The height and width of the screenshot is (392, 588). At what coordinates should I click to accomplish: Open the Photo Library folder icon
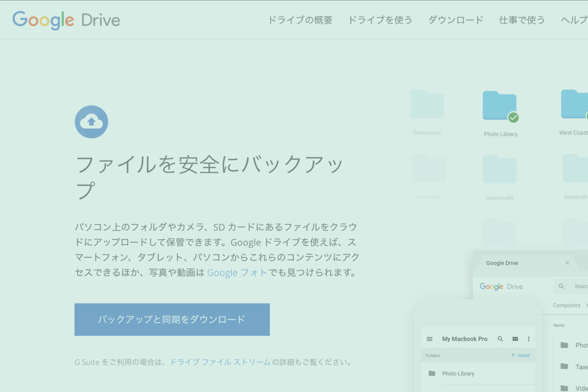pos(500,105)
